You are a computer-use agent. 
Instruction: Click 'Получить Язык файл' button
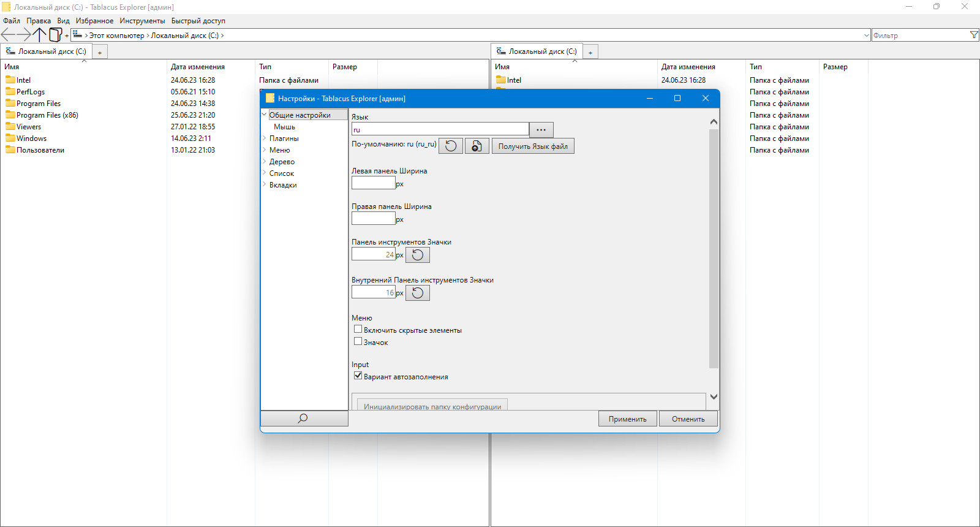(532, 146)
